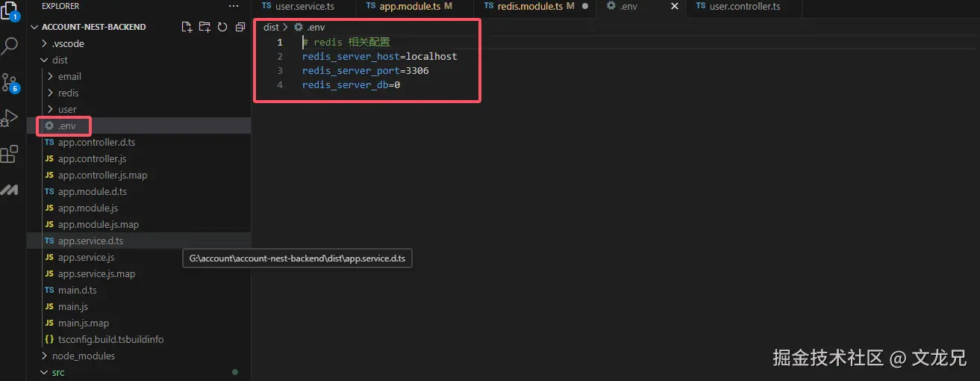Open the Extensions view icon

pyautogui.click(x=9, y=154)
